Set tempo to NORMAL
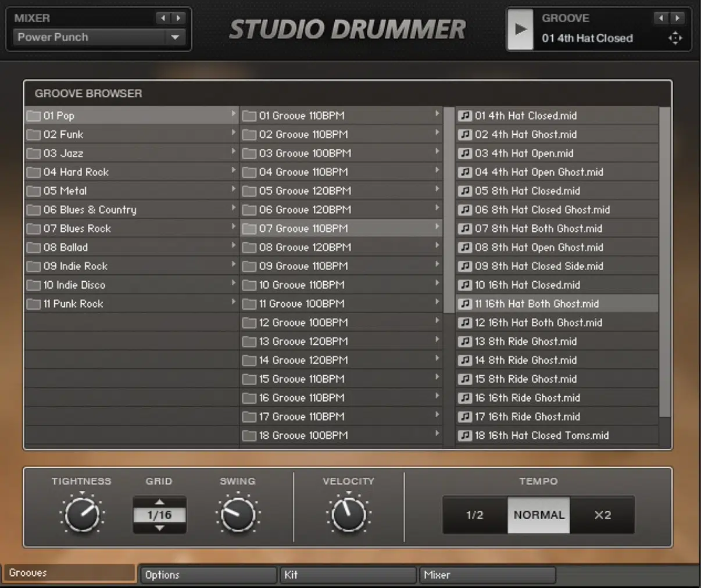 tap(539, 515)
